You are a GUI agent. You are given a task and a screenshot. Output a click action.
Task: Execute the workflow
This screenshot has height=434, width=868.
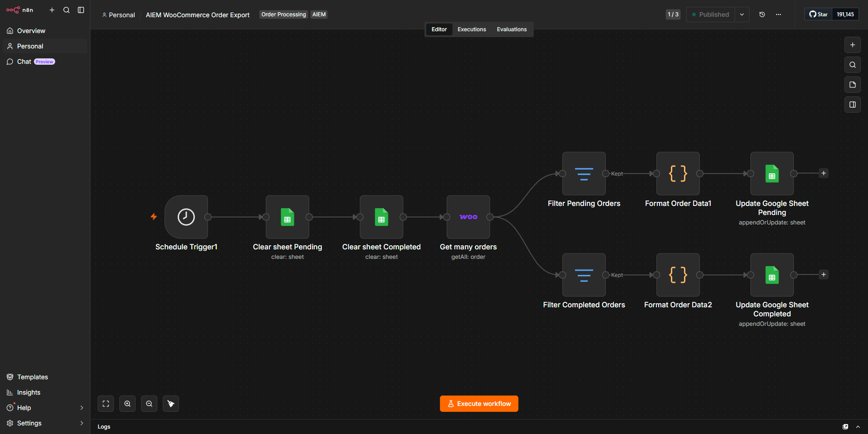pyautogui.click(x=479, y=404)
